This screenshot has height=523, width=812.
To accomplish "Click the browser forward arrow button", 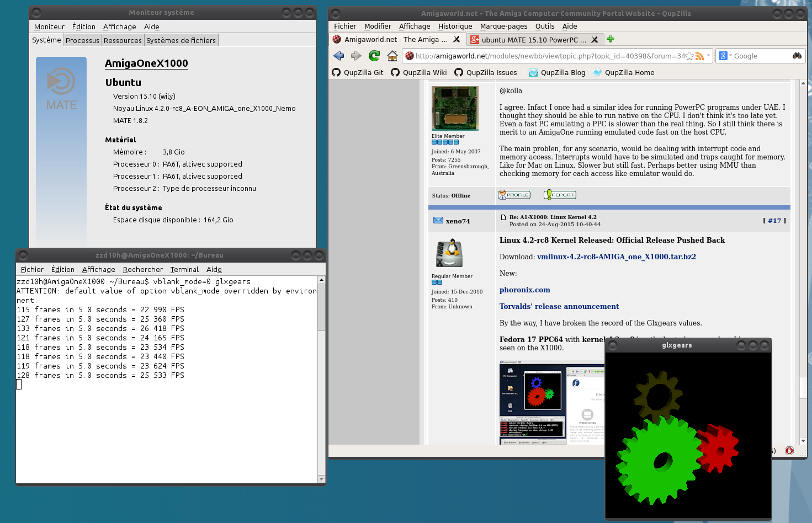I will coord(356,56).
